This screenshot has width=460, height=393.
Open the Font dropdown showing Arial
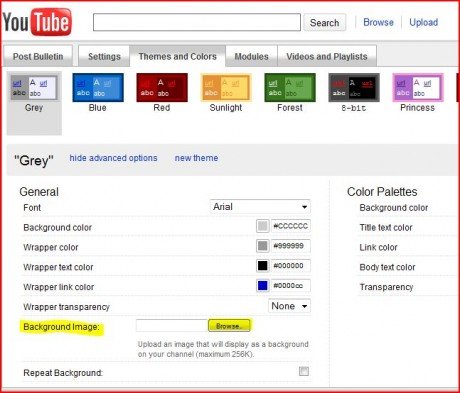pyautogui.click(x=260, y=207)
